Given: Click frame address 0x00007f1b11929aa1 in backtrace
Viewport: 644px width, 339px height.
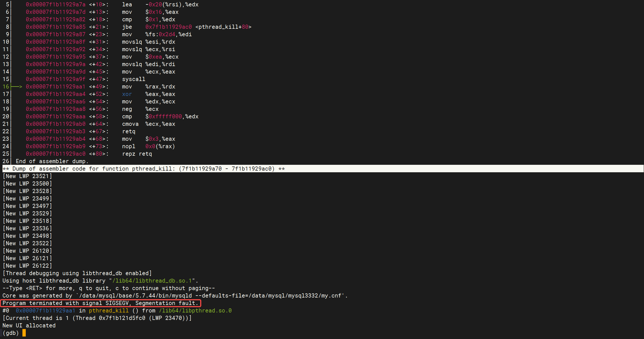Looking at the screenshot, I should [x=45, y=311].
